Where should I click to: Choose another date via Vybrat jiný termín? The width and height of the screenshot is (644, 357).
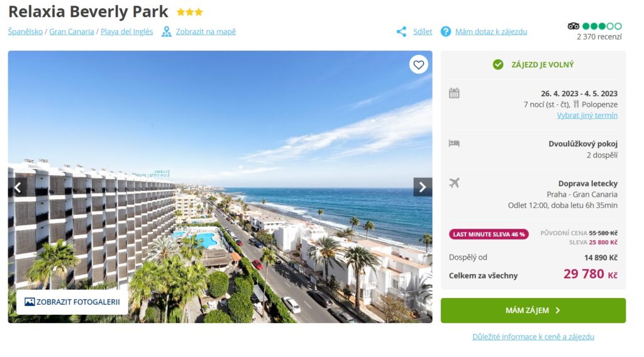(587, 115)
